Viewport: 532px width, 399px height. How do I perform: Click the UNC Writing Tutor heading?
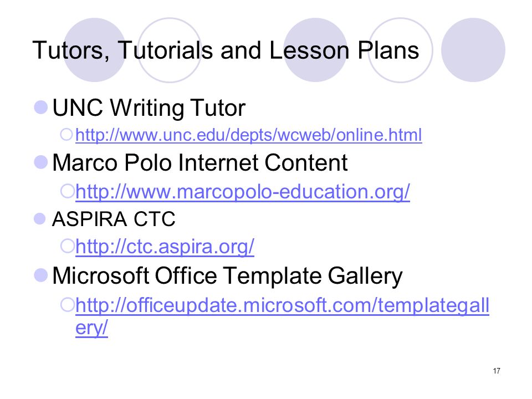(149, 108)
